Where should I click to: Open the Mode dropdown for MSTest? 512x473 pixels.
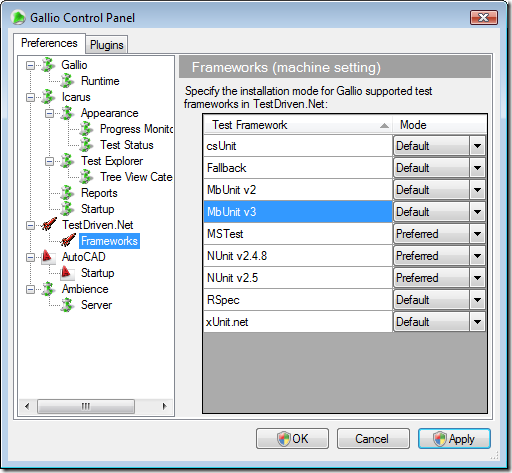click(477, 234)
